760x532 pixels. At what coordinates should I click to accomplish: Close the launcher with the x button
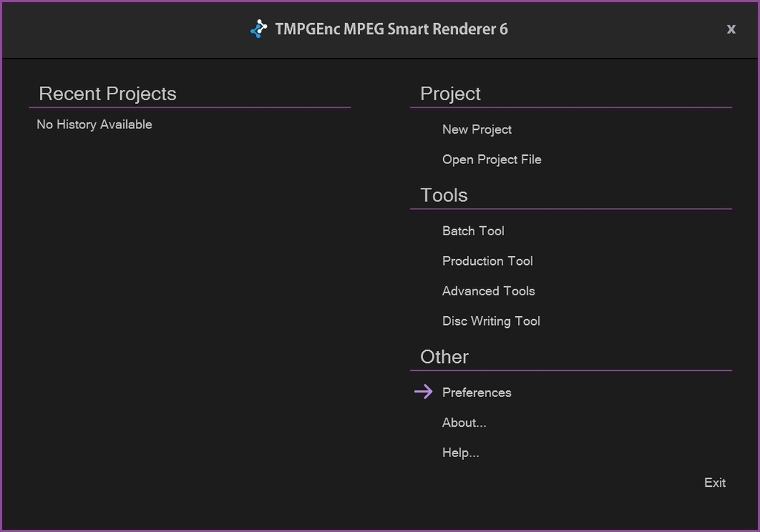point(731,29)
